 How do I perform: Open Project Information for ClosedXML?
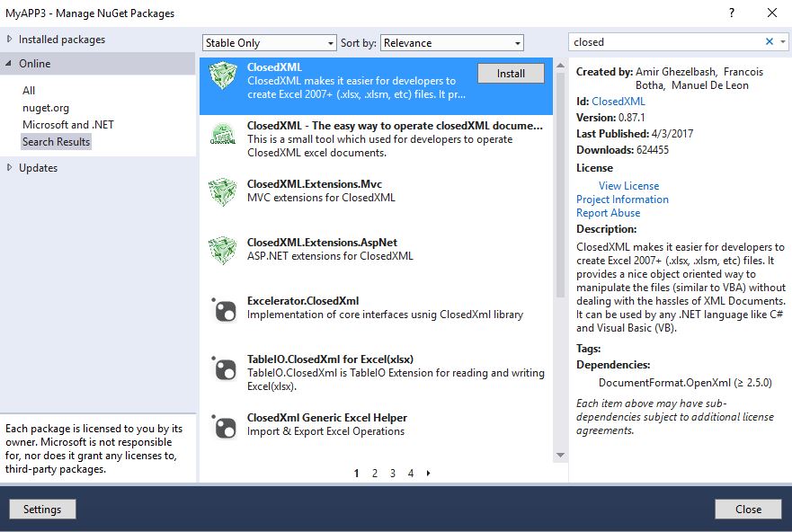(622, 199)
